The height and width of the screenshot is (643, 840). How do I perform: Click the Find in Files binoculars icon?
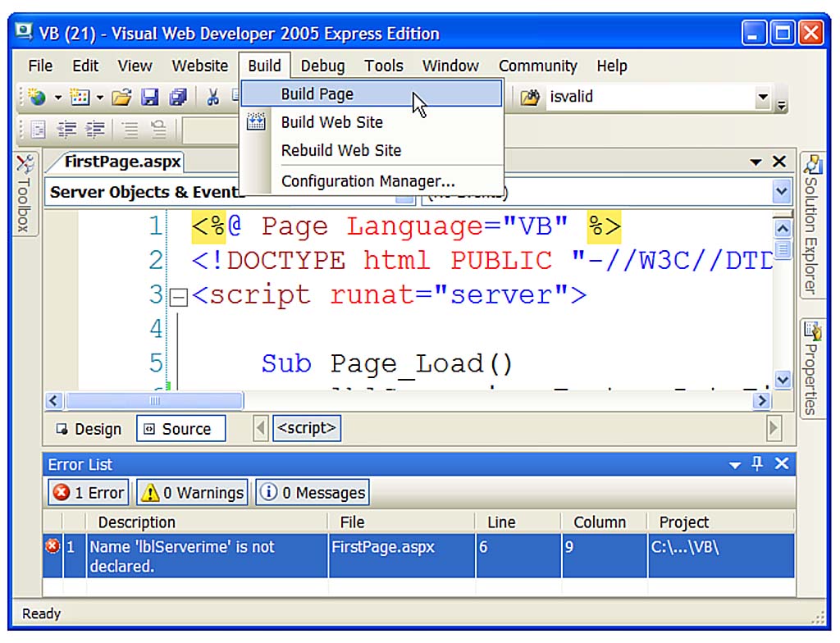530,97
